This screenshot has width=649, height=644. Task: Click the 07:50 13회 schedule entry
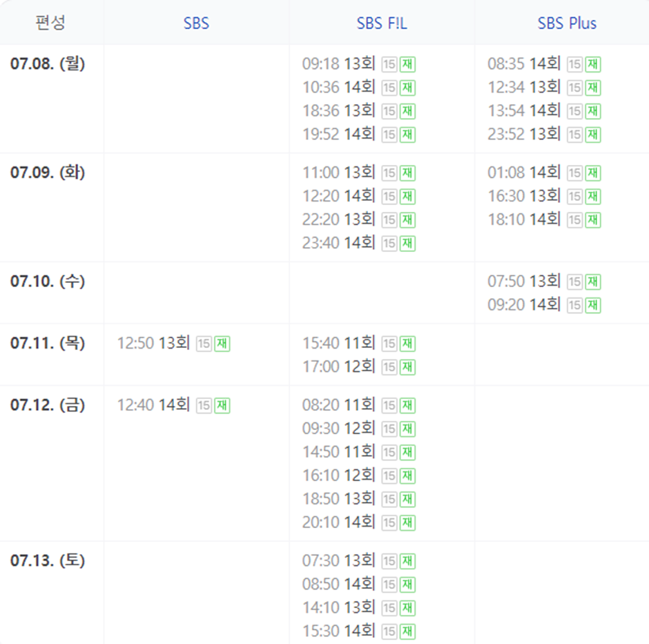[x=524, y=282]
